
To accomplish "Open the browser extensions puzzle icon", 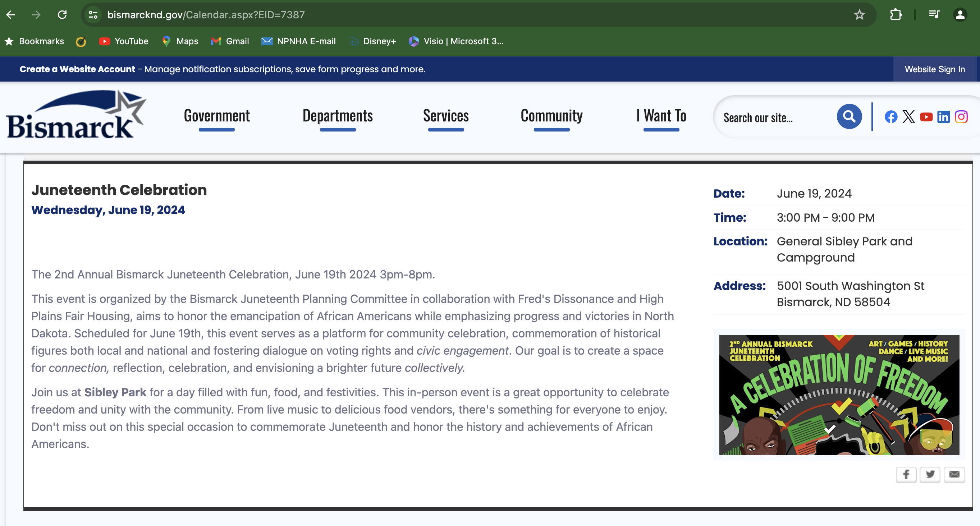I will tap(896, 15).
